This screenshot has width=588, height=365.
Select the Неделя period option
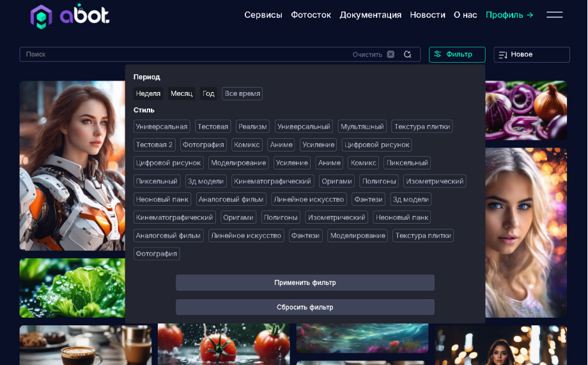coord(148,93)
